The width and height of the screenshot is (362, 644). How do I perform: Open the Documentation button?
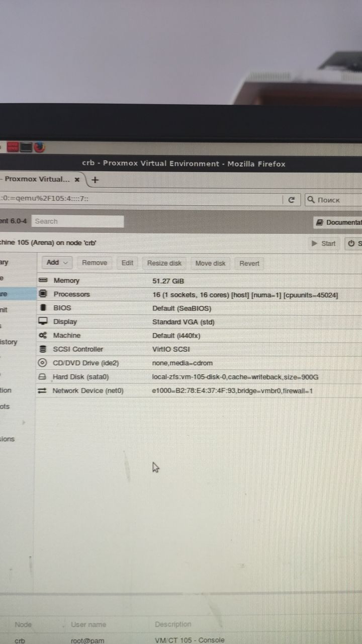click(x=338, y=222)
